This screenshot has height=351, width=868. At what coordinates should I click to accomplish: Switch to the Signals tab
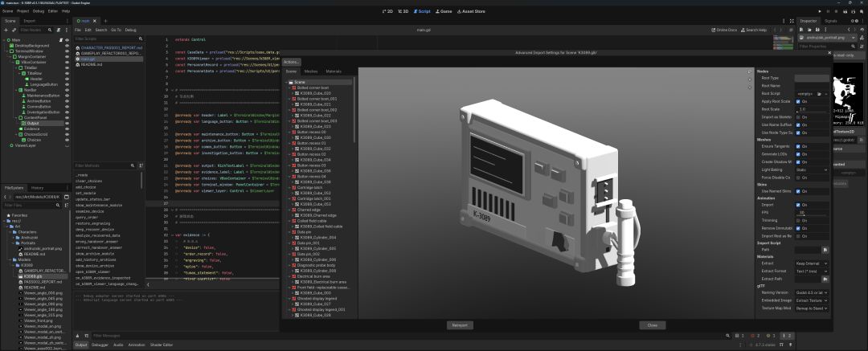(x=831, y=21)
